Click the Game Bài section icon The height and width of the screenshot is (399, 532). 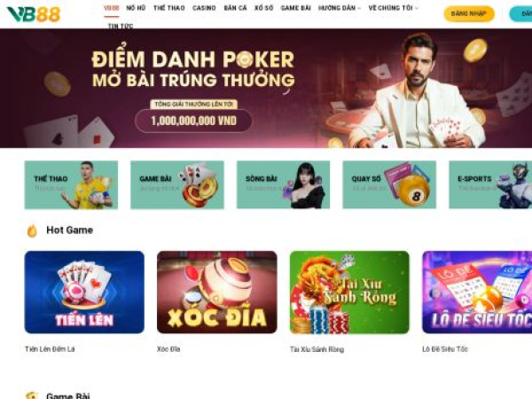coord(32,395)
